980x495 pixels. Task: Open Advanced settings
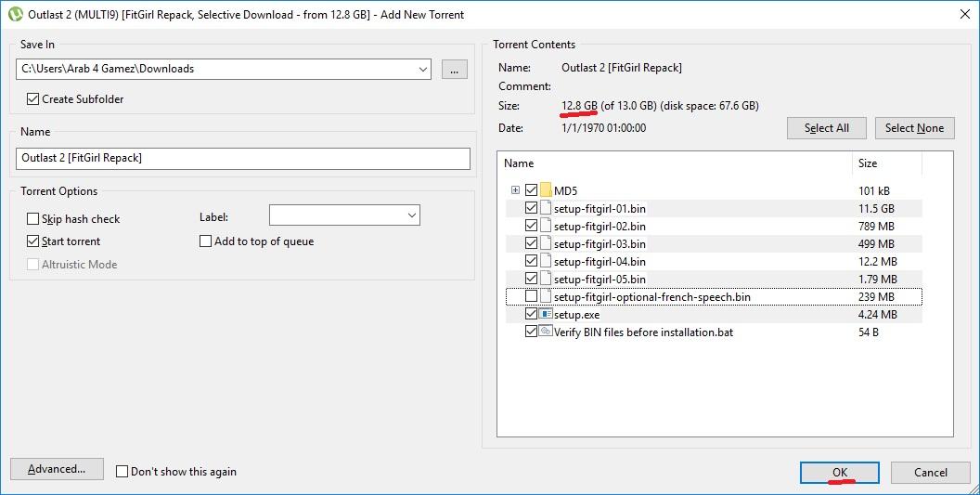tap(57, 469)
